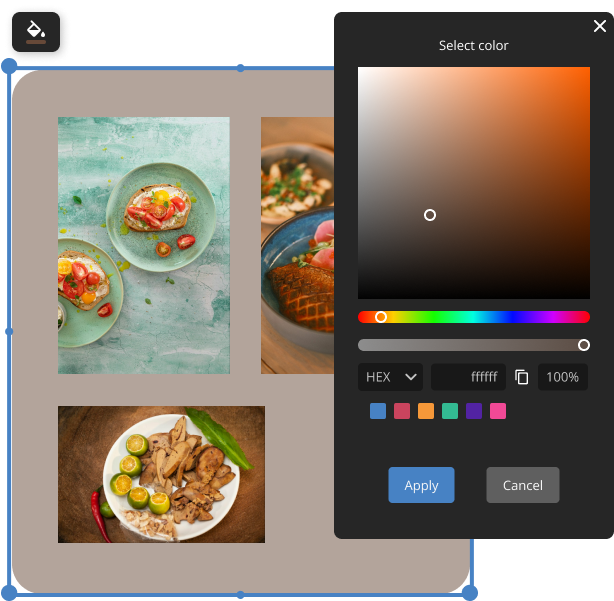
Task: Click the rainbow hue slider bar
Action: (473, 317)
